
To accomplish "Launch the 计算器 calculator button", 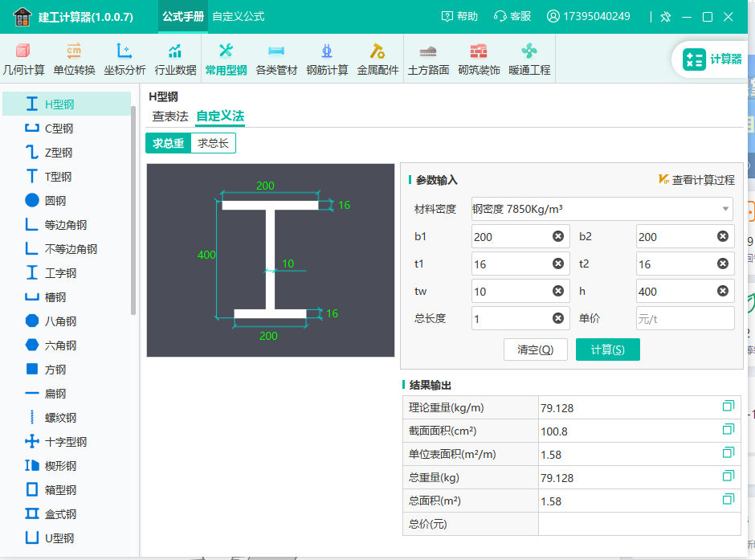I will pyautogui.click(x=712, y=59).
